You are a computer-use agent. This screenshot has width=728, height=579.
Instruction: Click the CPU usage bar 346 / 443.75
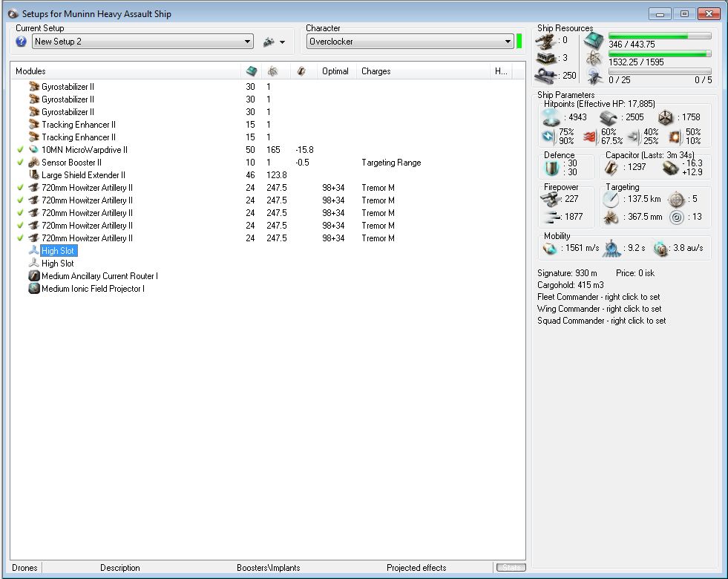660,36
